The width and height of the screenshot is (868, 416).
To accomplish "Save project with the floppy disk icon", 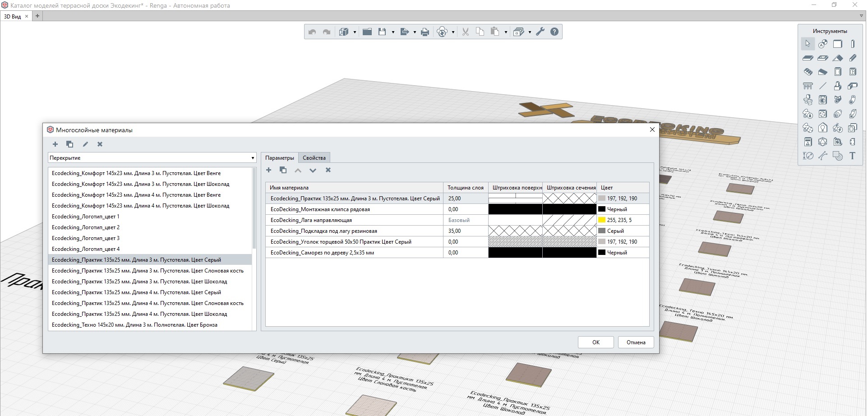I will click(382, 32).
